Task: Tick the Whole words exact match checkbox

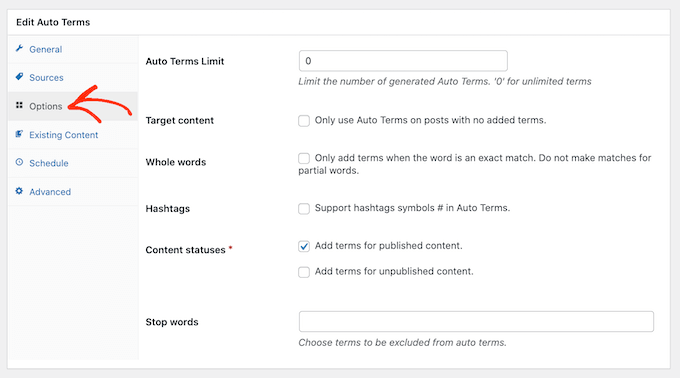Action: click(x=304, y=158)
